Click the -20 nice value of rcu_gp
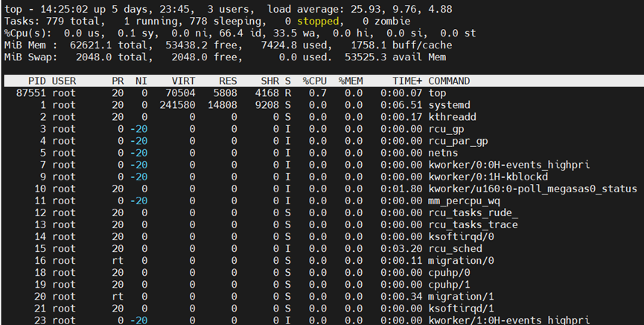 [138, 129]
